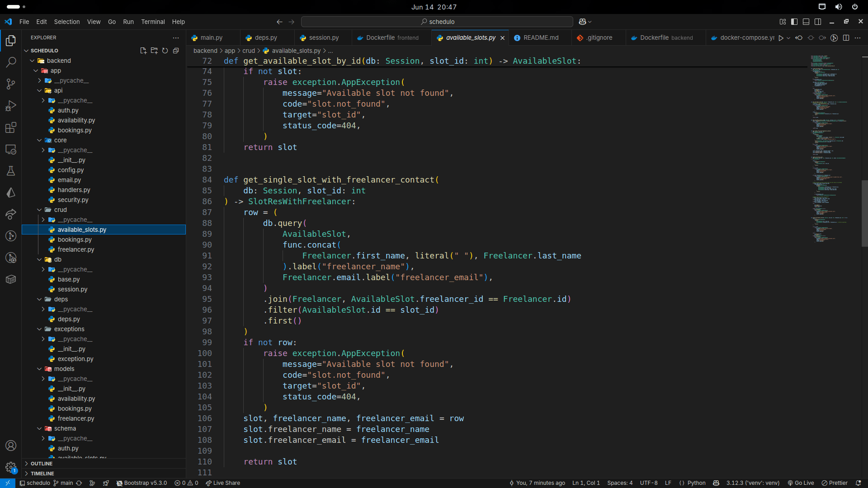Viewport: 868px width, 488px height.
Task: Open the Testing flask view
Action: pos(11,171)
